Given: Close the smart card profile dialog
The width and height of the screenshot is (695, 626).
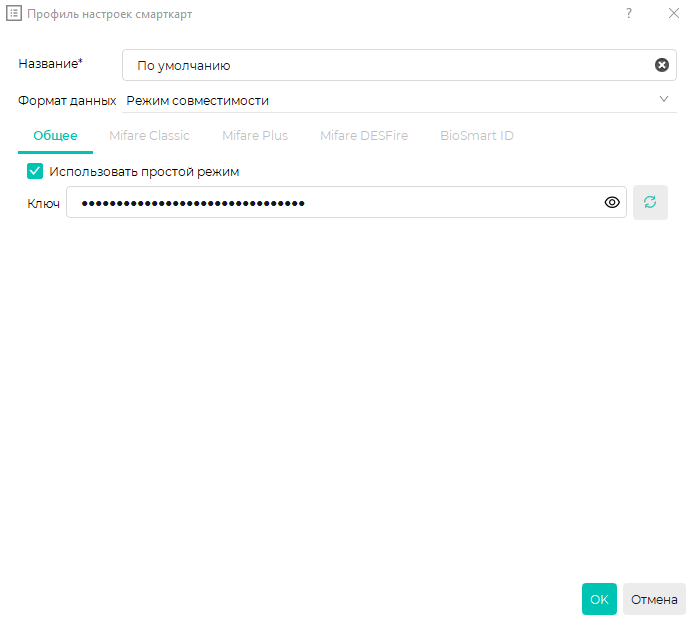Looking at the screenshot, I should (x=674, y=13).
